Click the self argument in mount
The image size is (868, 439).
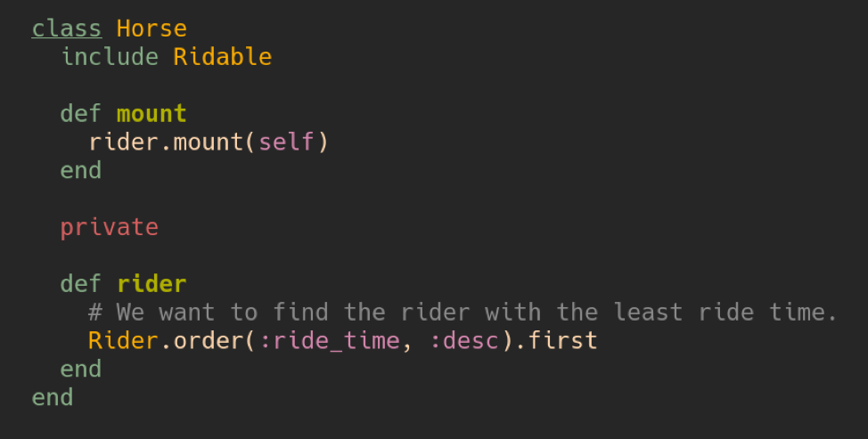tap(286, 142)
